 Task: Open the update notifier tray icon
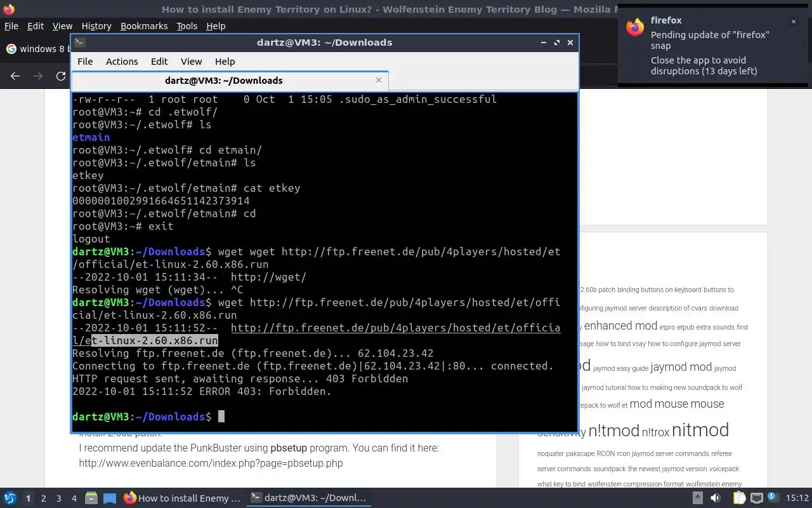[x=773, y=498]
